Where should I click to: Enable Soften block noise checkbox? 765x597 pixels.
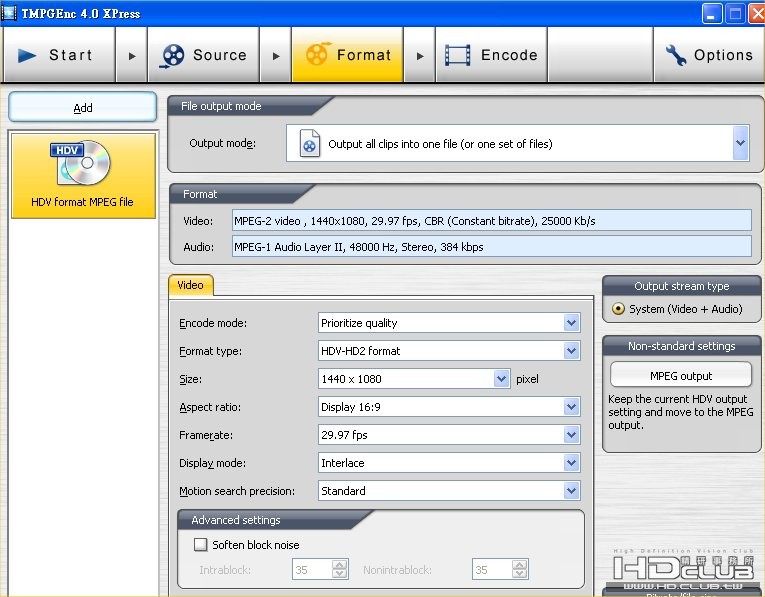201,544
